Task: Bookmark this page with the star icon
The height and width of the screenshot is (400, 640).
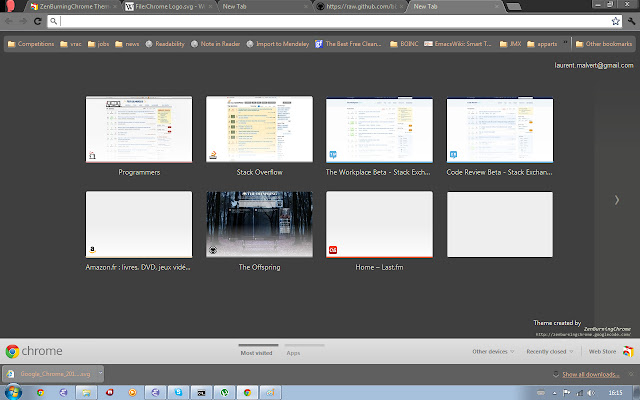Action: tap(616, 21)
